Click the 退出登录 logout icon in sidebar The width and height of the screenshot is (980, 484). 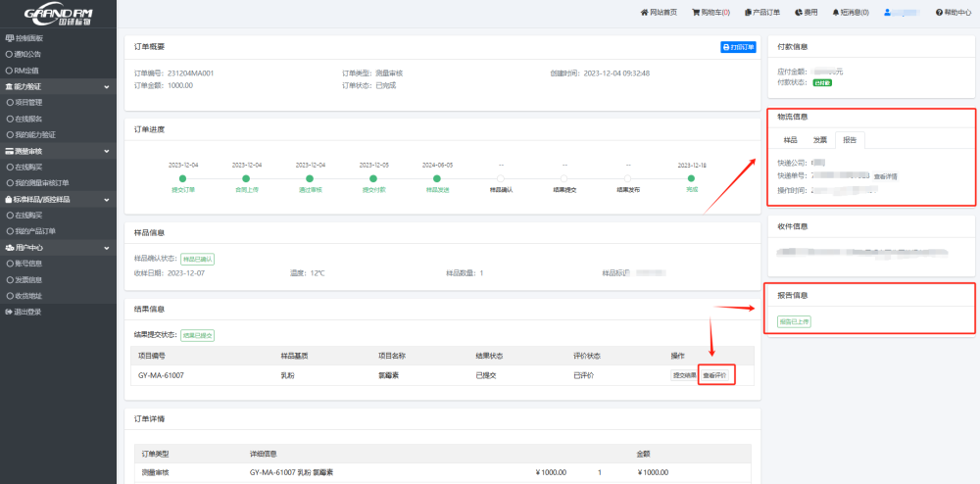[x=9, y=312]
